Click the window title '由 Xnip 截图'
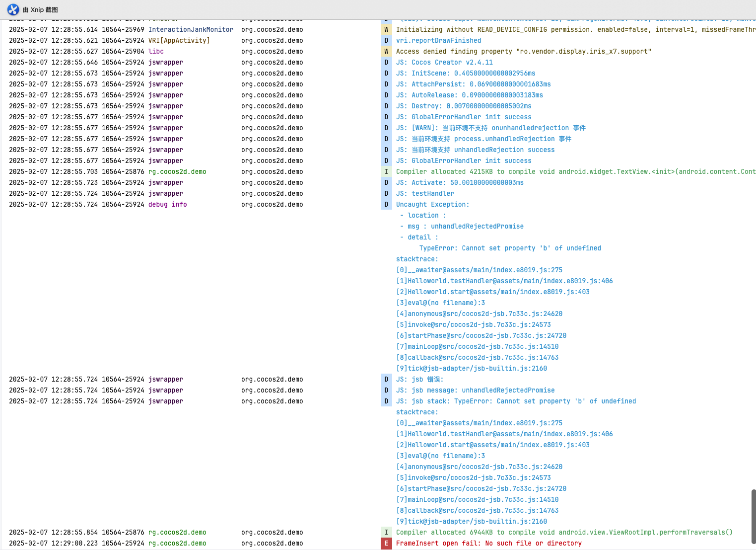 40,10
